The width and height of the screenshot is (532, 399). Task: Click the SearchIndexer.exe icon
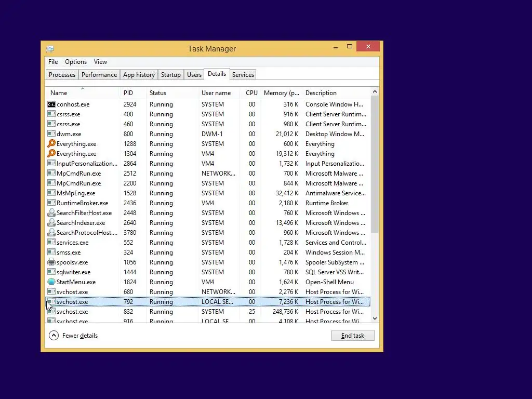(51, 222)
